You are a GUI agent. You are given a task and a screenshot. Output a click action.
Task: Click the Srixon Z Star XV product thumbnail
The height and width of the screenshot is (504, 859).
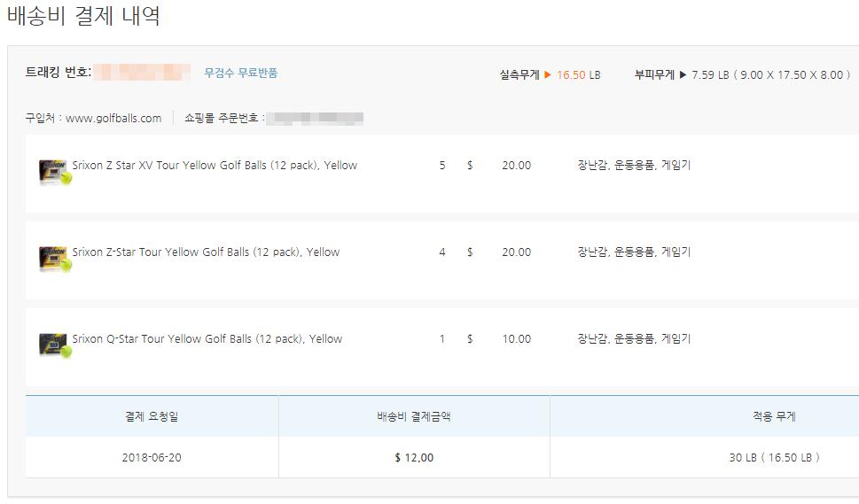point(54,172)
